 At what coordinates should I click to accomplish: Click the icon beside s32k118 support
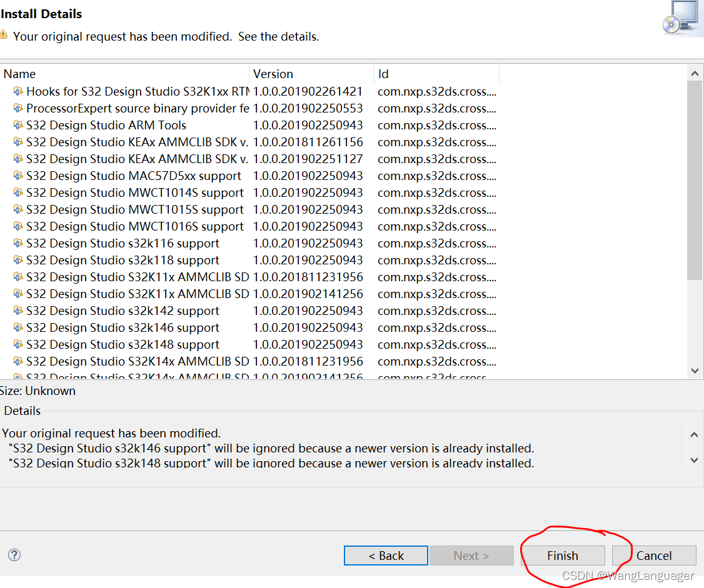point(18,260)
